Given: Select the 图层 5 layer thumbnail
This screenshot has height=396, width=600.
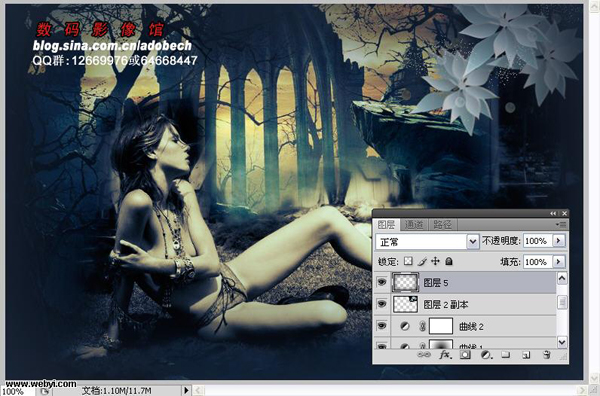Looking at the screenshot, I should 405,282.
